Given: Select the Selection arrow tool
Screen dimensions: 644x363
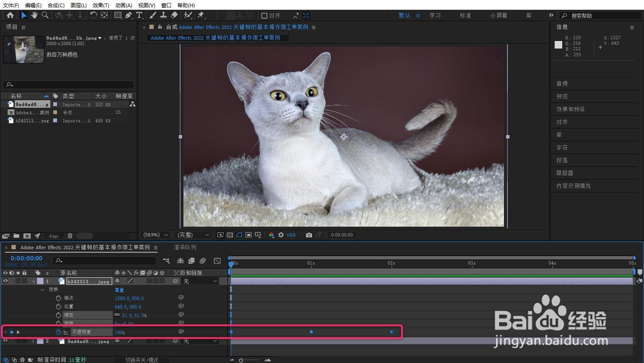Looking at the screenshot, I should [x=24, y=15].
